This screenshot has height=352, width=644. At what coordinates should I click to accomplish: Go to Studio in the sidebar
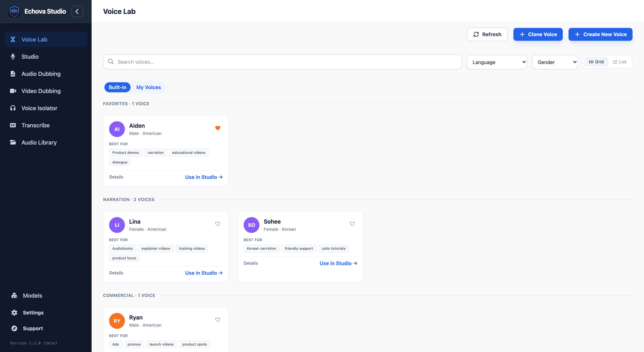point(46,57)
